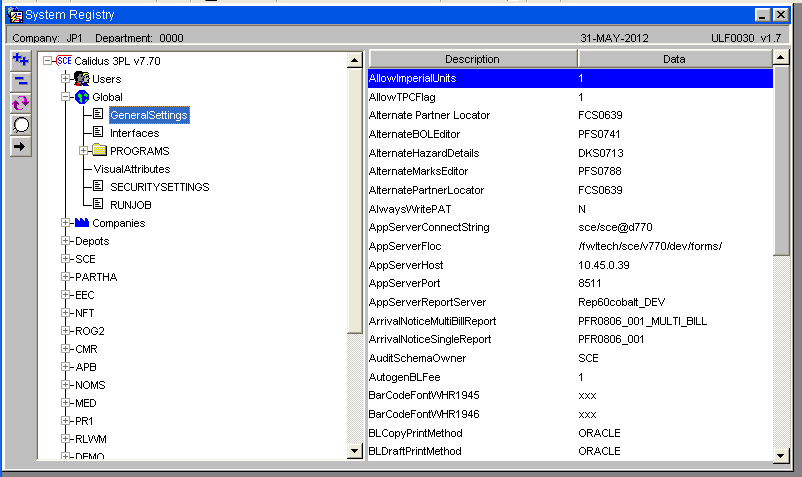Click the System Registry title bar icon
Image resolution: width=802 pixels, height=477 pixels.
click(x=15, y=15)
